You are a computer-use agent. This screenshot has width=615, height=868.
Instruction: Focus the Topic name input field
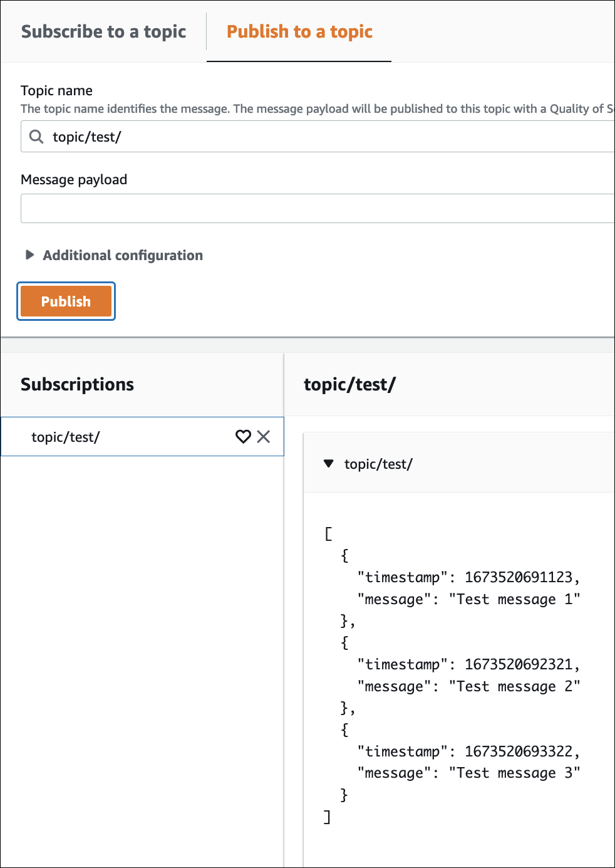(x=326, y=137)
